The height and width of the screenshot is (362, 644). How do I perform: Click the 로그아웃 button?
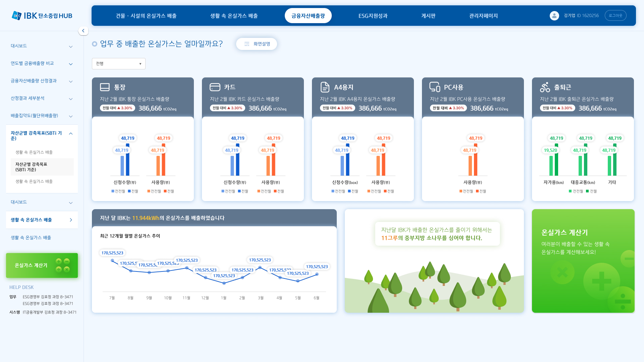(615, 15)
